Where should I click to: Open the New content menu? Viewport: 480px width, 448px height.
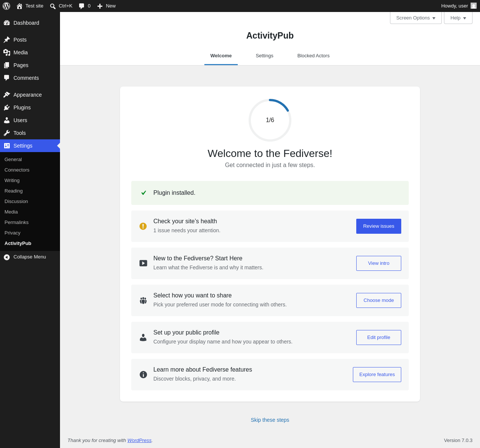[x=106, y=6]
